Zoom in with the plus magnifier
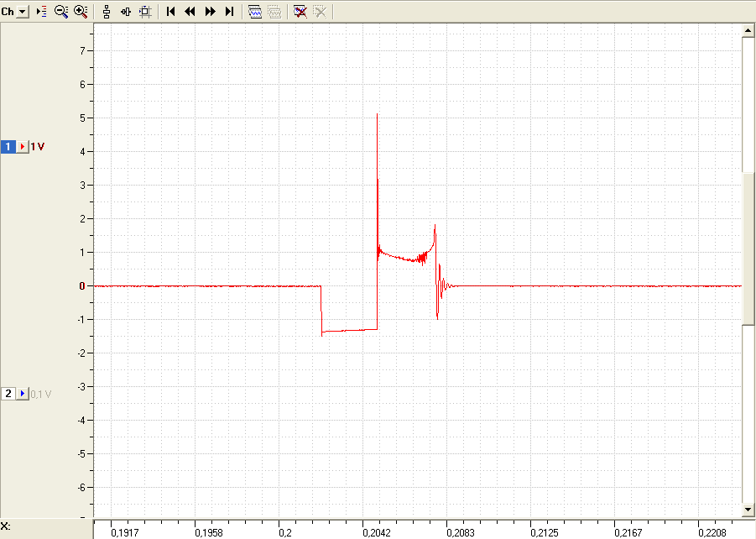Viewport: 756px width, 539px height. click(x=81, y=12)
